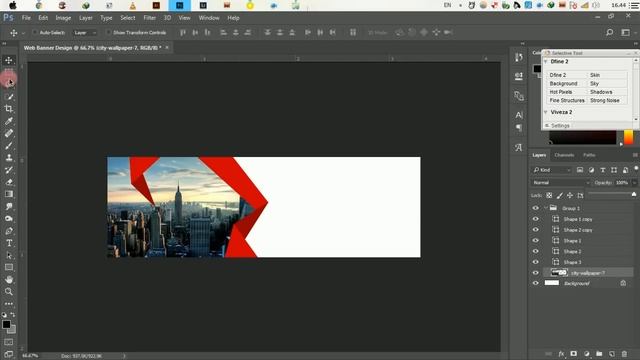Hide the city-wallpaper-7 layer

(x=536, y=273)
